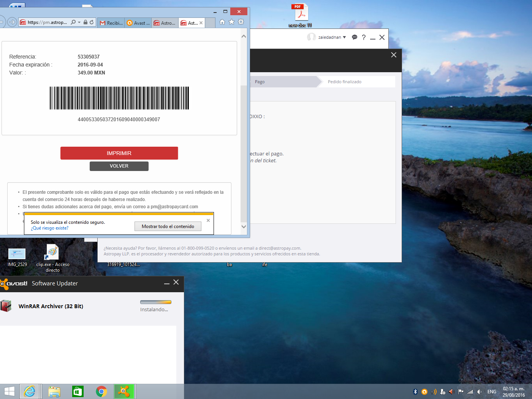Click 'WinRAR Archiver (32 Bit)' entry text
The width and height of the screenshot is (532, 399).
coord(51,306)
